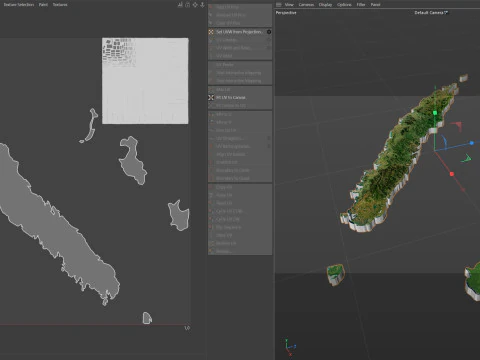Open UV Unwrap options gear
Viewport: 480px width, 360px height.
pos(269,40)
